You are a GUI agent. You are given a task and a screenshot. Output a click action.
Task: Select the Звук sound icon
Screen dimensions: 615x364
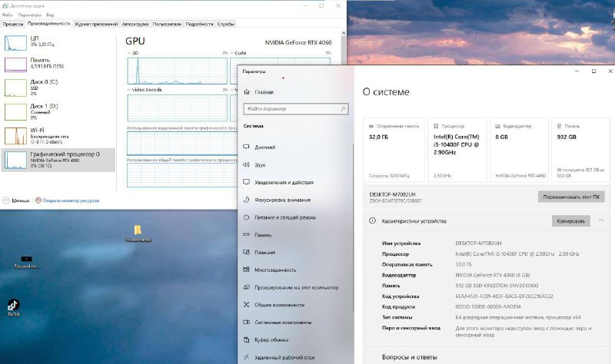[246, 164]
